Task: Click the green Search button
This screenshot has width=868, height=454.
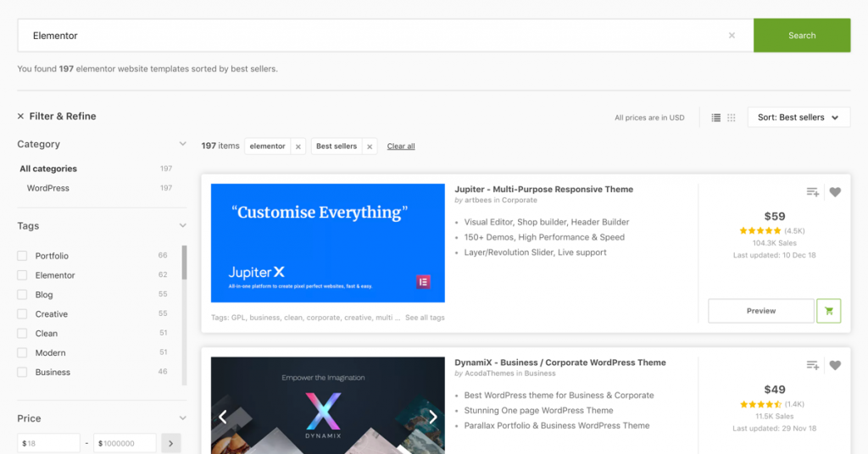Action: (x=801, y=36)
